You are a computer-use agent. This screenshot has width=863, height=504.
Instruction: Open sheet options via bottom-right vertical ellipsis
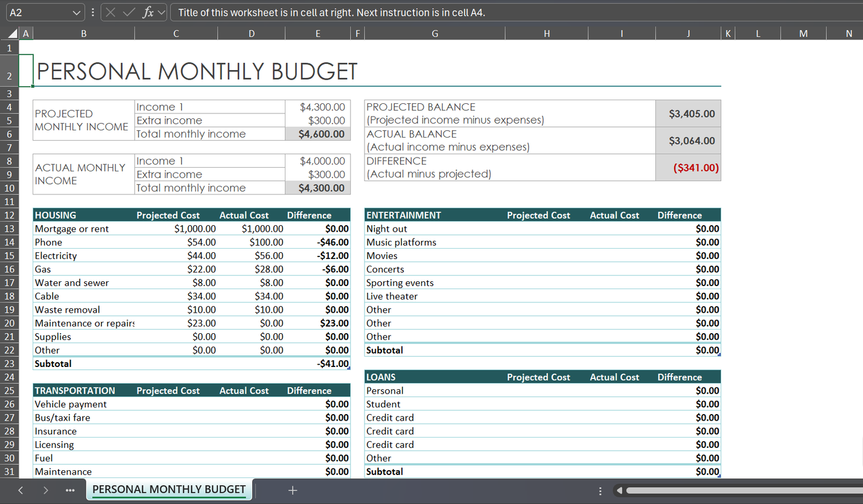click(x=600, y=490)
